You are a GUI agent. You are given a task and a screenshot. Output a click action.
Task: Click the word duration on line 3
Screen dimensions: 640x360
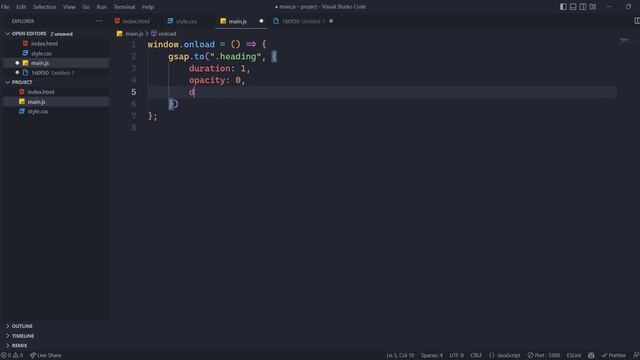point(209,68)
